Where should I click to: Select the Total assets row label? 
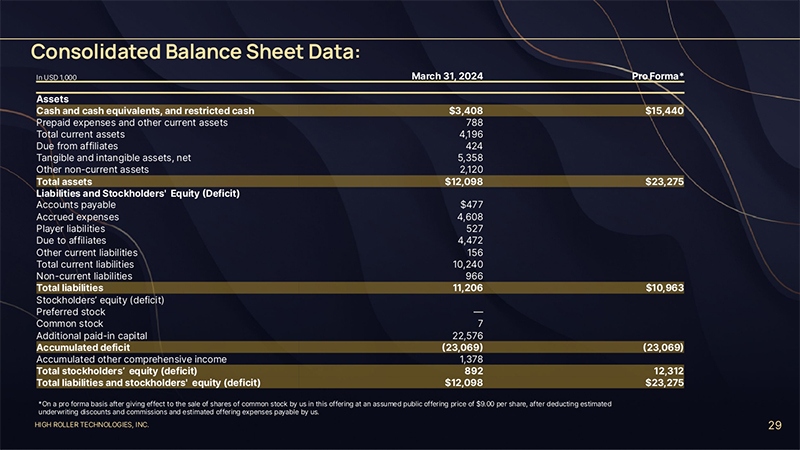(x=64, y=182)
